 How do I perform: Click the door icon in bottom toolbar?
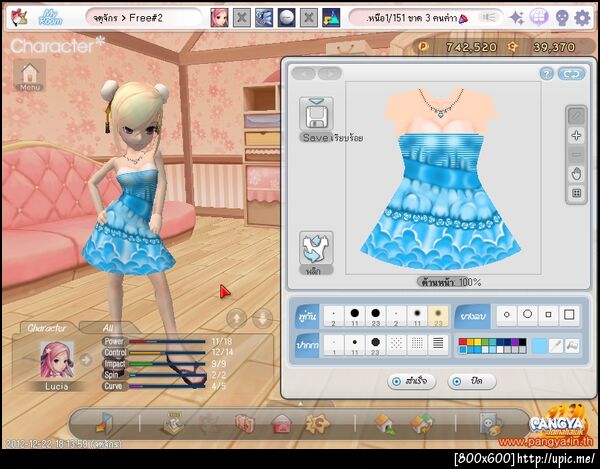tap(104, 423)
